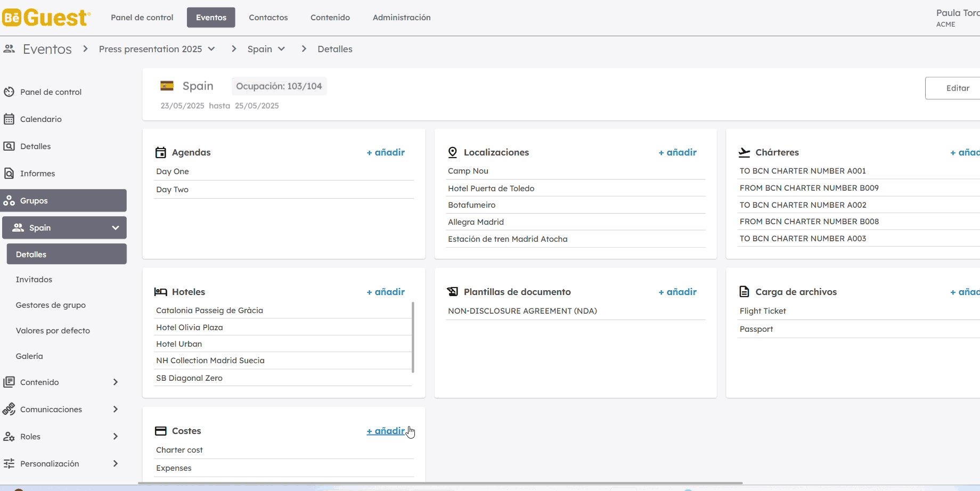980x491 pixels.
Task: Click the Costes card icon
Action: click(161, 431)
